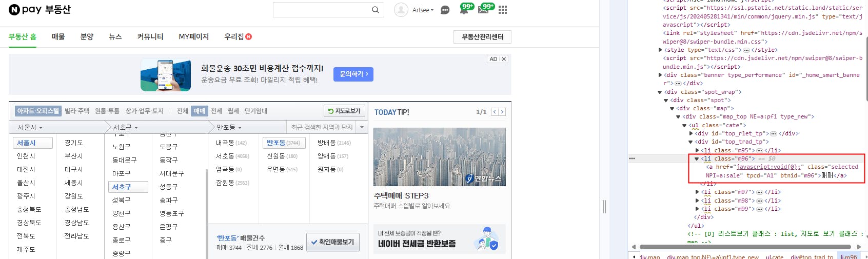The width and height of the screenshot is (868, 259).
Task: Select 상가·업무·토지 property type
Action: (145, 111)
